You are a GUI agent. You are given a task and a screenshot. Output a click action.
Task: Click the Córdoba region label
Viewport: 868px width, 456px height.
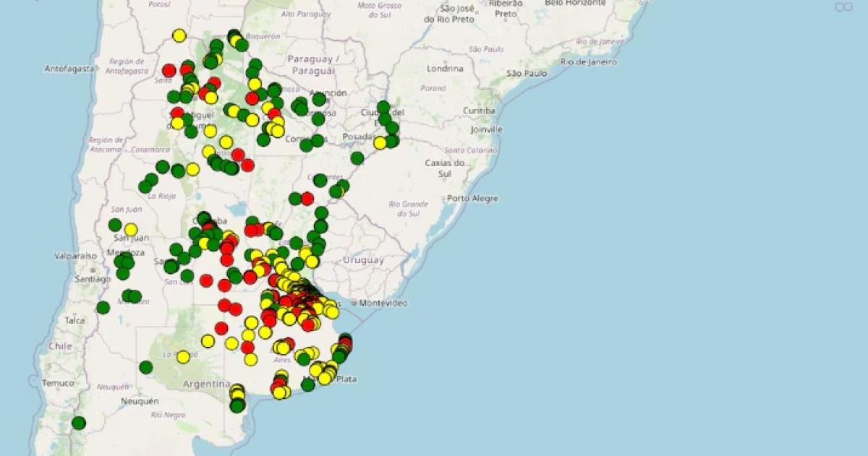click(208, 219)
